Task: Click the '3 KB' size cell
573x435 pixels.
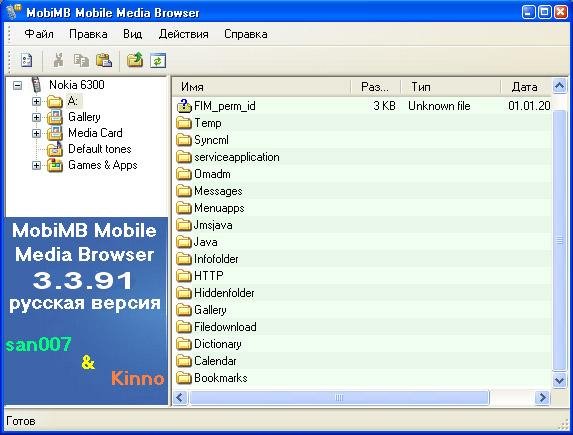Action: coord(384,106)
